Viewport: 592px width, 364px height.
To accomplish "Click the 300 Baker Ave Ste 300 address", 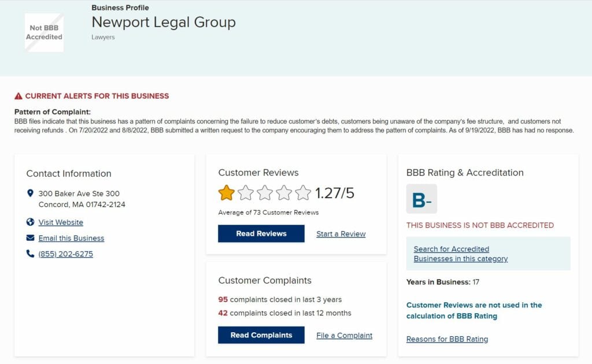I will (x=79, y=194).
